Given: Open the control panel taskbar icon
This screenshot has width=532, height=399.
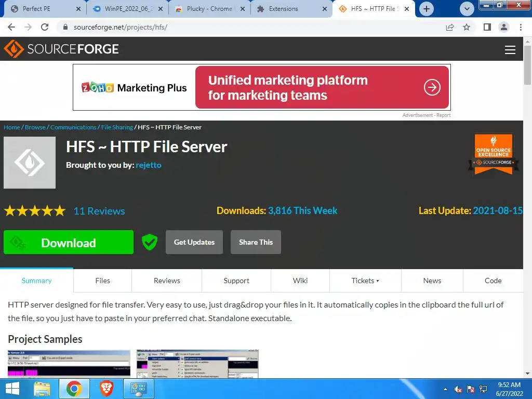Looking at the screenshot, I should [x=138, y=389].
